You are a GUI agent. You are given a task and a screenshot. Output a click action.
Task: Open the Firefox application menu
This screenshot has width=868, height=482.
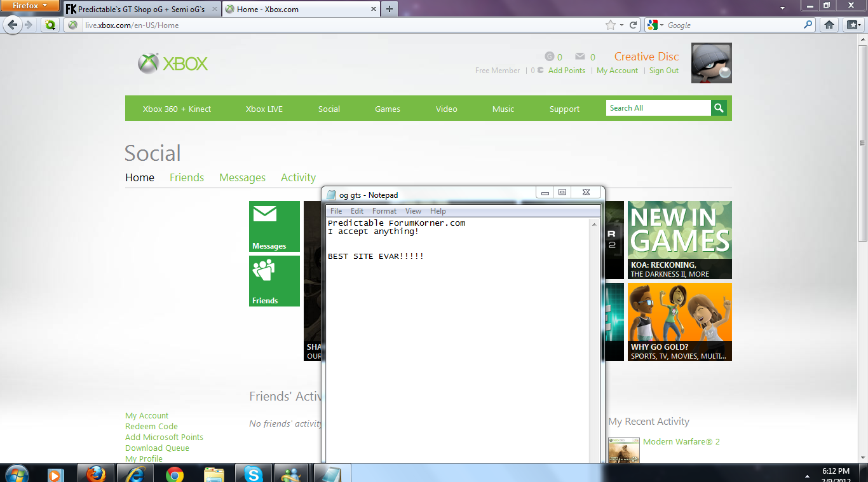[x=31, y=6]
